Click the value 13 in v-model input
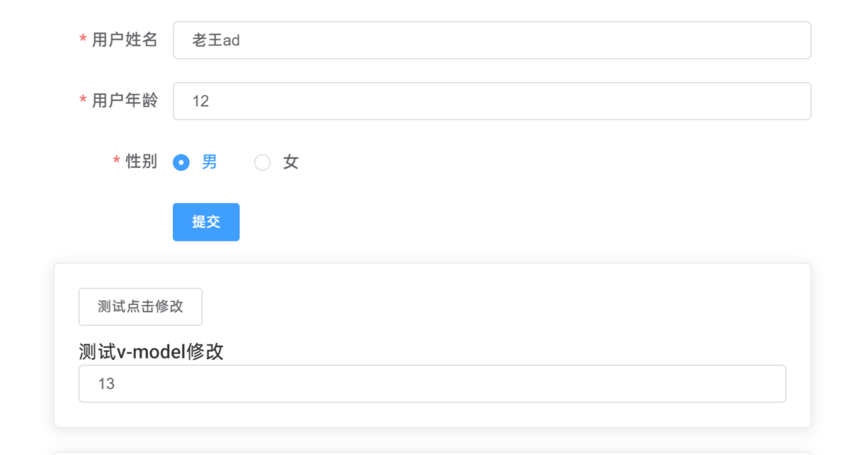Screen dimensions: 868x455 [x=106, y=383]
